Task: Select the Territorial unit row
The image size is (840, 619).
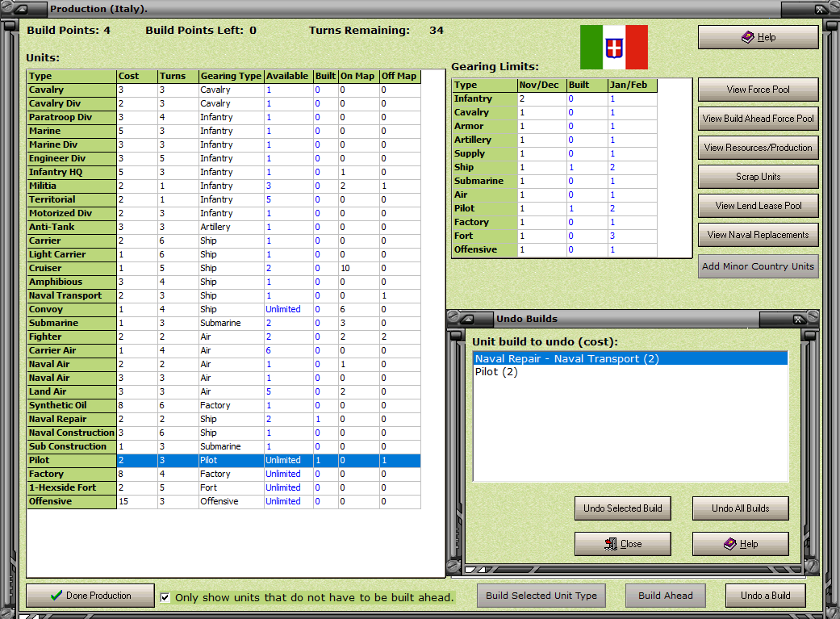Action: [x=224, y=199]
